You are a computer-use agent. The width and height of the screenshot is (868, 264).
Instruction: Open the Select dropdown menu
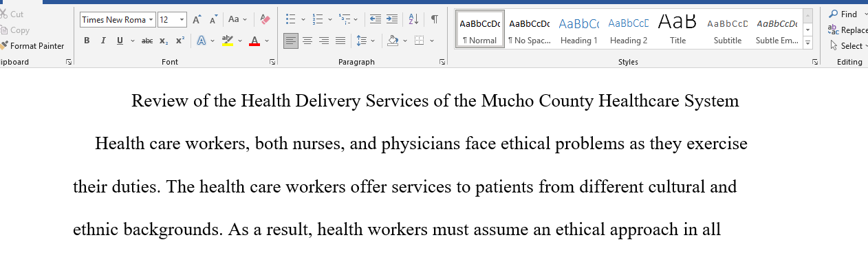point(847,46)
